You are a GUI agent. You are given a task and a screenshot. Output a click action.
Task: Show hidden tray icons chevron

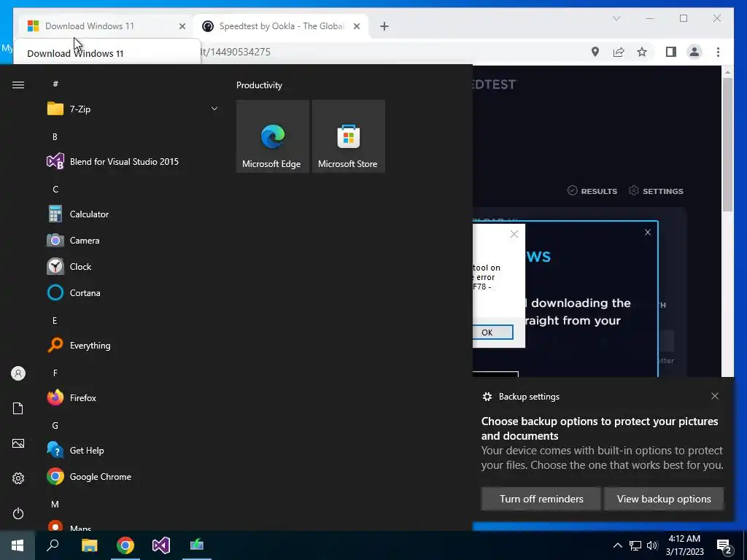coord(617,545)
